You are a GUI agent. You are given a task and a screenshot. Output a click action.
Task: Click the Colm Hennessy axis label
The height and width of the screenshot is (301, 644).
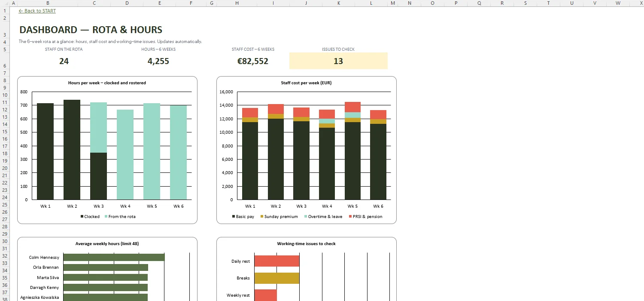click(x=44, y=258)
